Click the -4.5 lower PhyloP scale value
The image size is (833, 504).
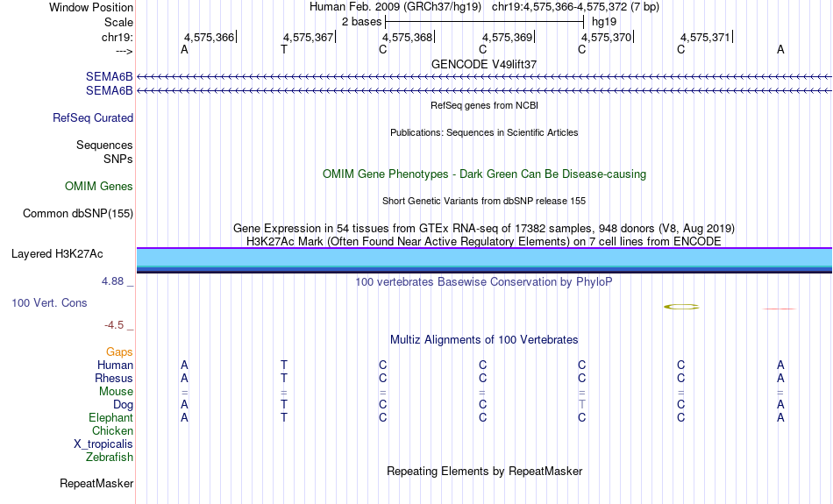[114, 325]
